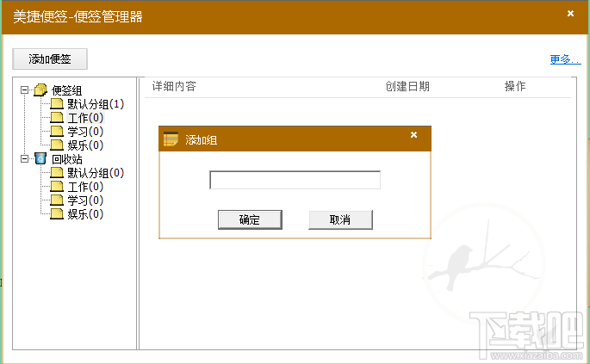The image size is (590, 364).
Task: Click the 操作 column header
Action: (515, 87)
